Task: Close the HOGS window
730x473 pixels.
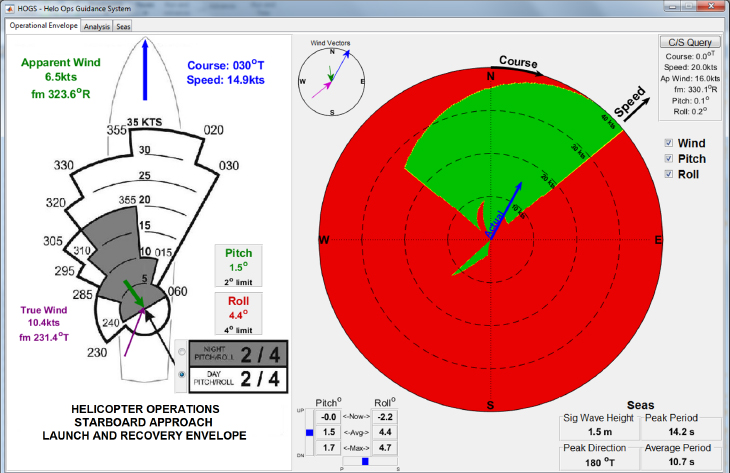Action: coord(711,7)
